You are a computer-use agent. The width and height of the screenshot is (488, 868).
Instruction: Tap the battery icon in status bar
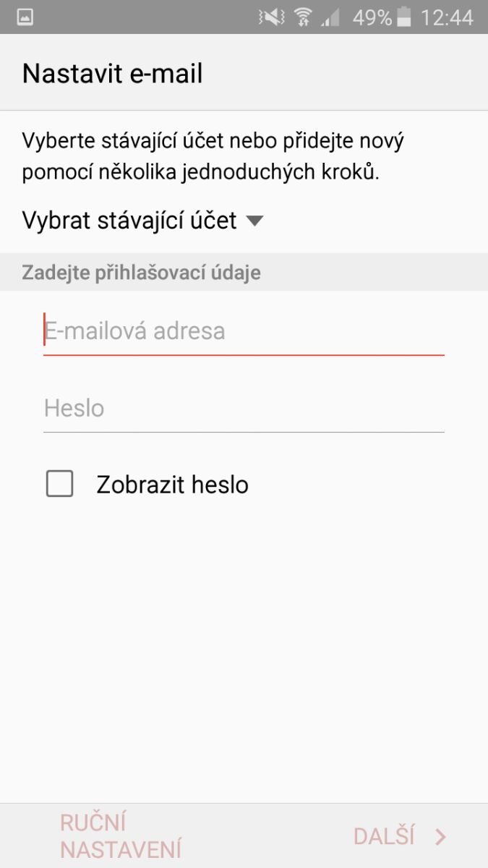(x=404, y=17)
